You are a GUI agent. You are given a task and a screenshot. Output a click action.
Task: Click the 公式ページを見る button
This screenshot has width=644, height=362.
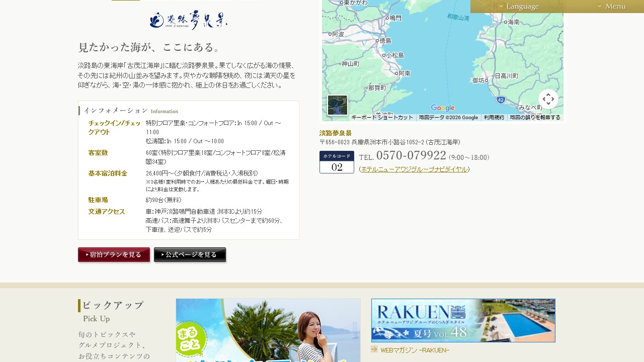190,255
